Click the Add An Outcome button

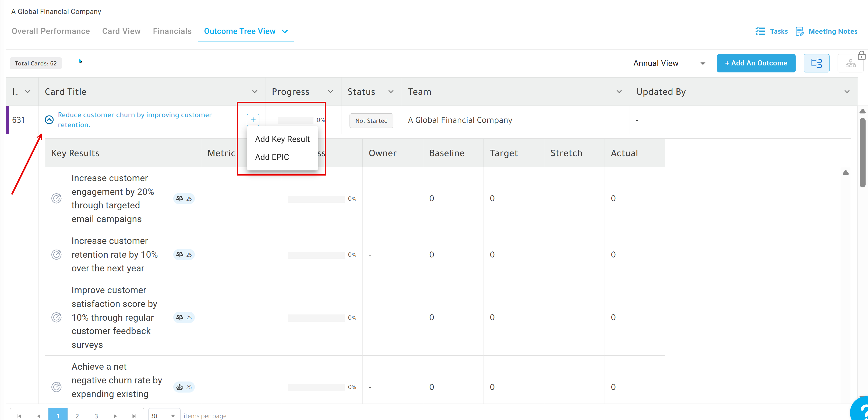click(756, 63)
